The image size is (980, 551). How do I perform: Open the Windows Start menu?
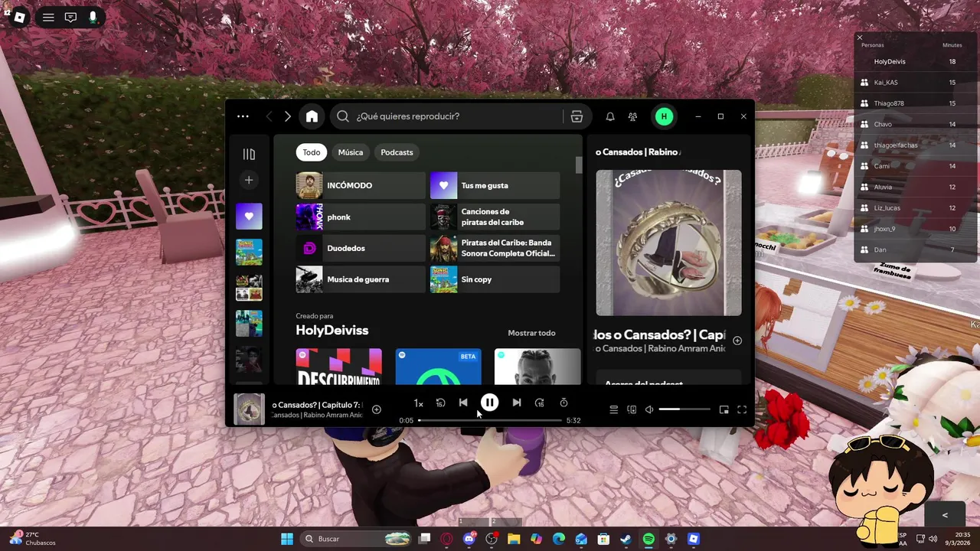287,539
